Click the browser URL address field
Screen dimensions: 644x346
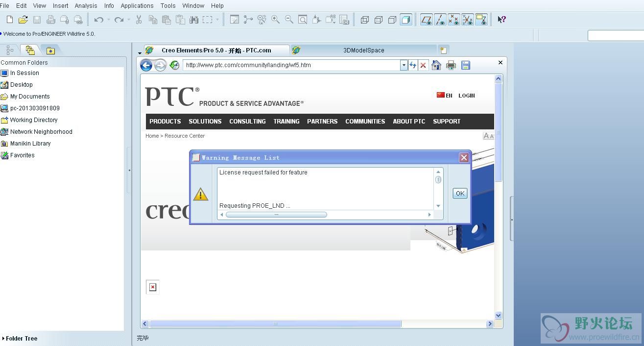291,65
